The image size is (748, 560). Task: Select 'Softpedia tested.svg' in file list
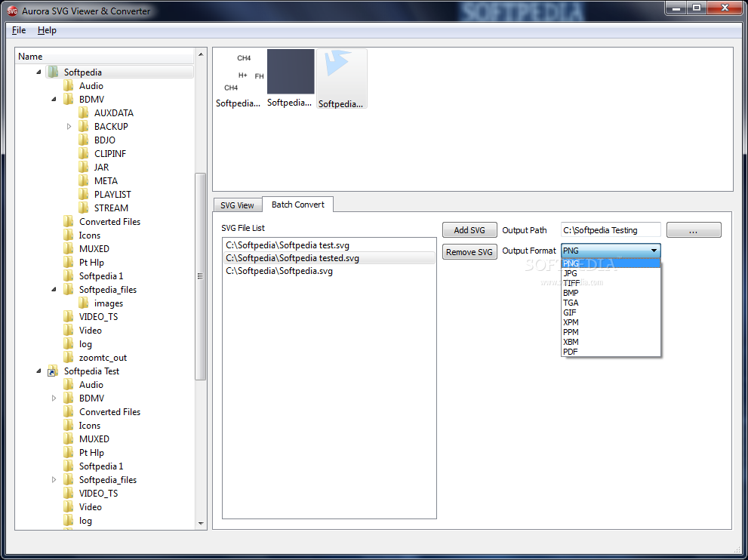coord(329,258)
